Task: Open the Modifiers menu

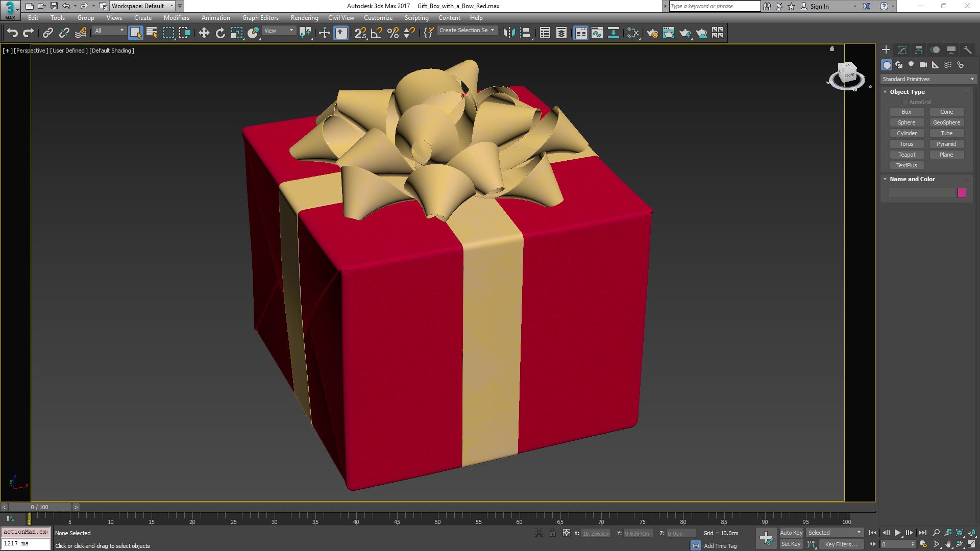Action: tap(176, 18)
